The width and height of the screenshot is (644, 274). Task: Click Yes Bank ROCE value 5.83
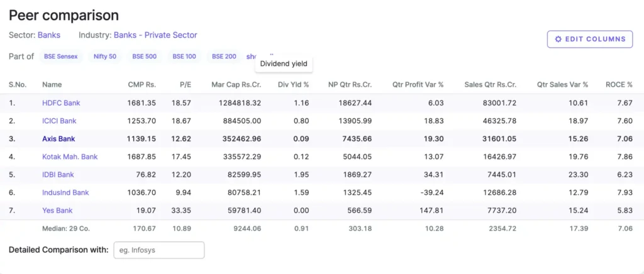(625, 211)
